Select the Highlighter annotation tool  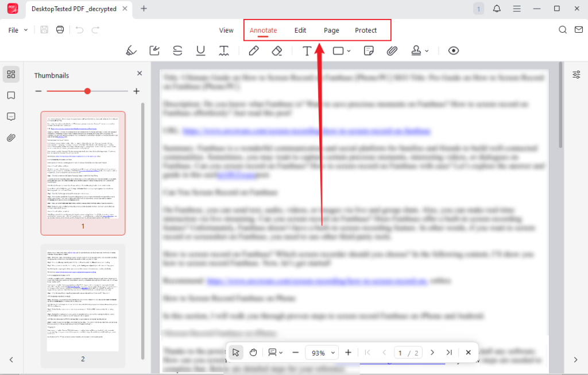[131, 51]
